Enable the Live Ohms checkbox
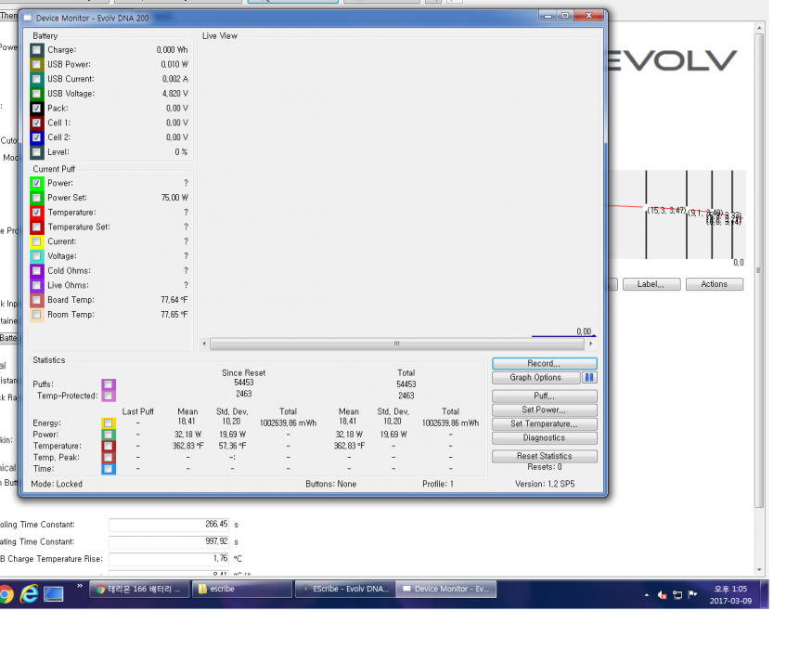 tap(36, 285)
